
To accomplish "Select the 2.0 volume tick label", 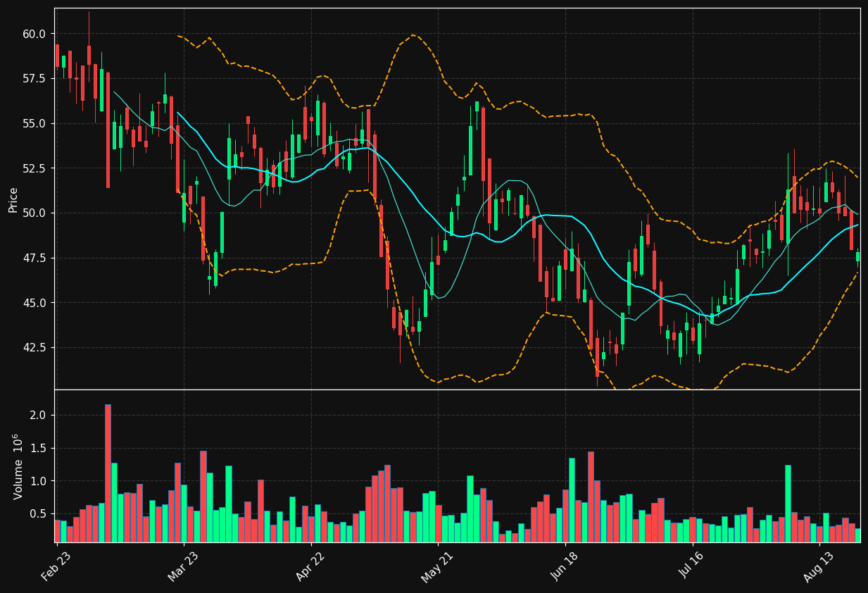I will (38, 416).
